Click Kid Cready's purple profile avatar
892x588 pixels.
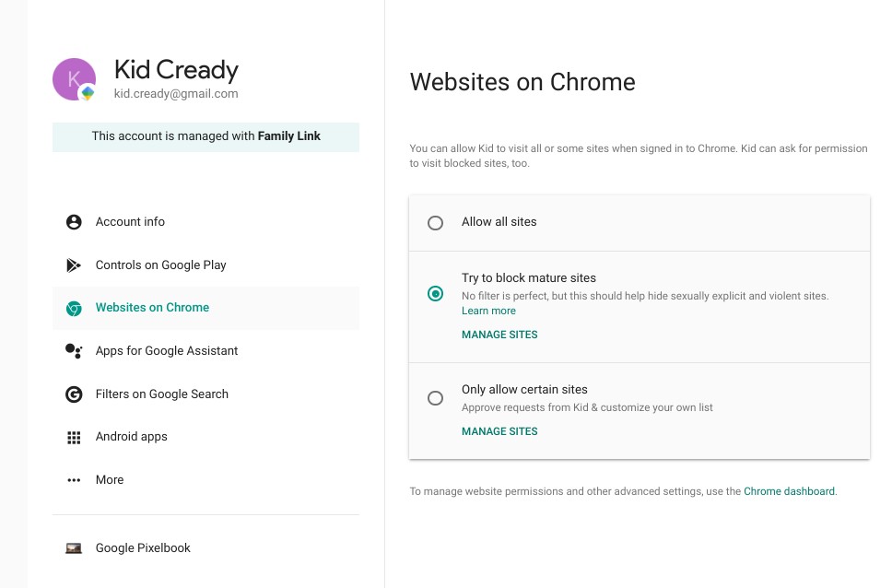pos(74,79)
